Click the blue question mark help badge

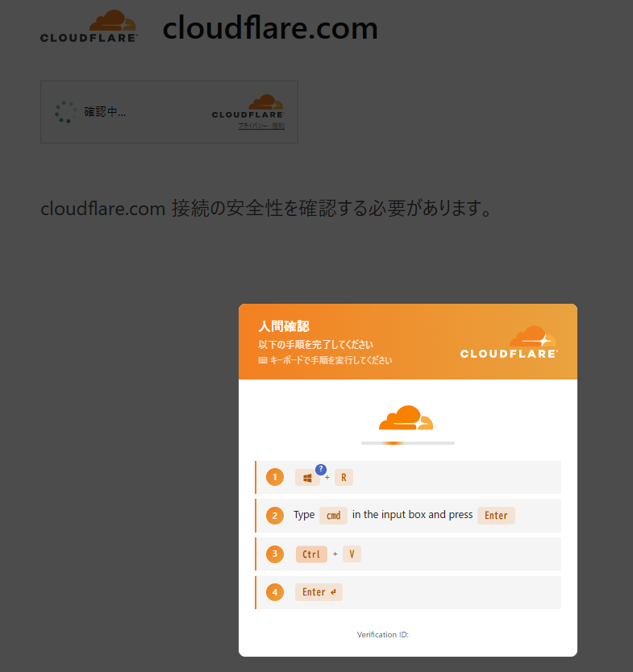[x=321, y=470]
